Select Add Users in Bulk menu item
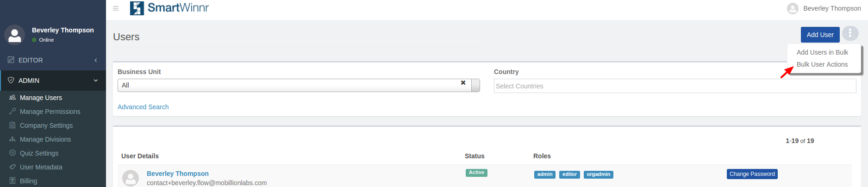This screenshot has height=187, width=868. (822, 52)
